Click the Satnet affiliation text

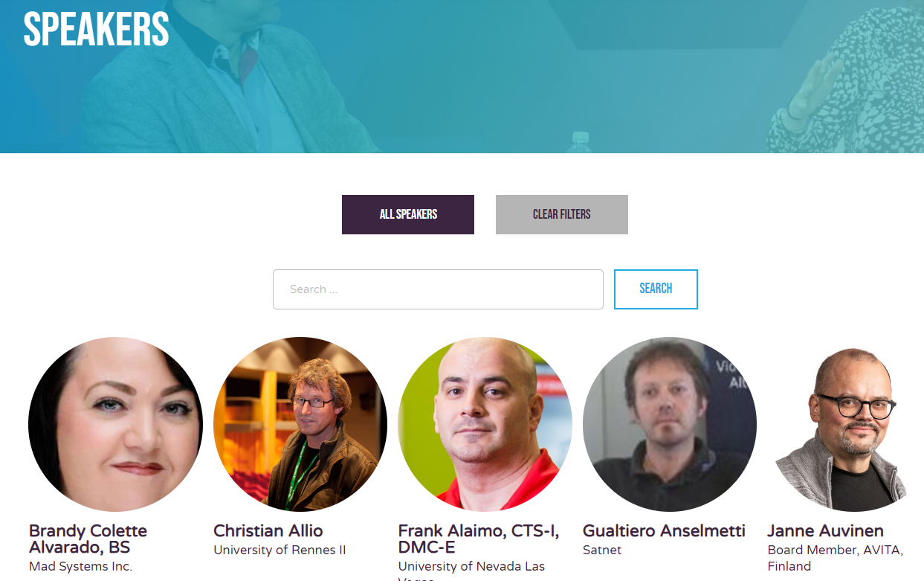602,550
